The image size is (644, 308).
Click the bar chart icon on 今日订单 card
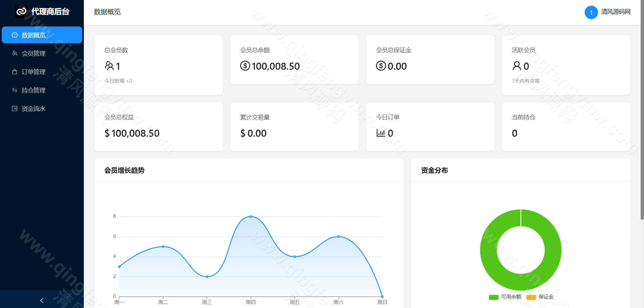click(x=381, y=133)
